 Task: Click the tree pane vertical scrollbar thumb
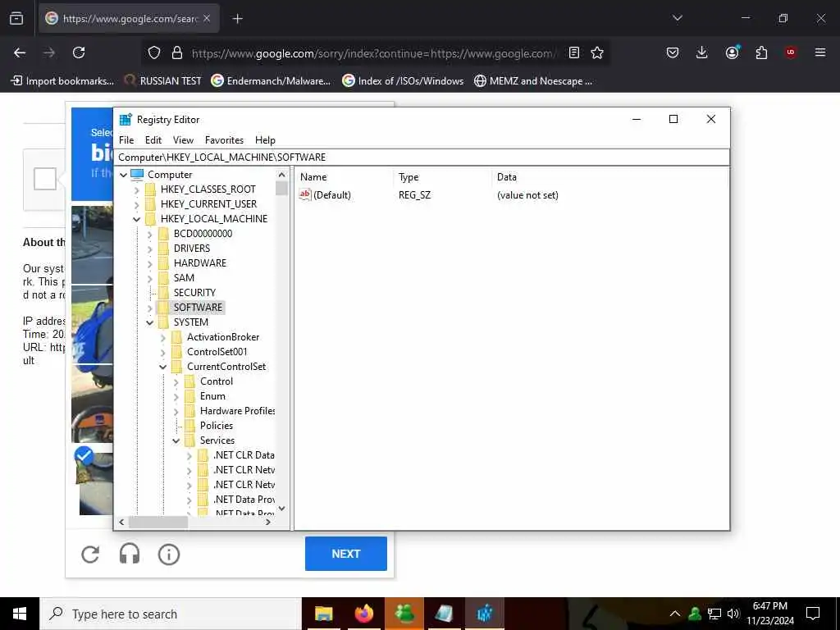[x=281, y=188]
